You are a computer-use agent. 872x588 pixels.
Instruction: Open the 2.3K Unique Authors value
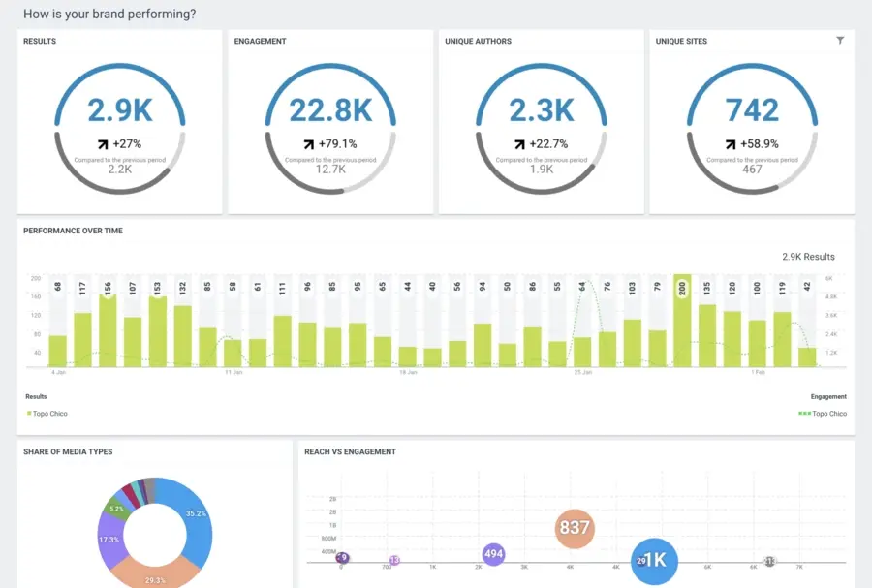(542, 110)
